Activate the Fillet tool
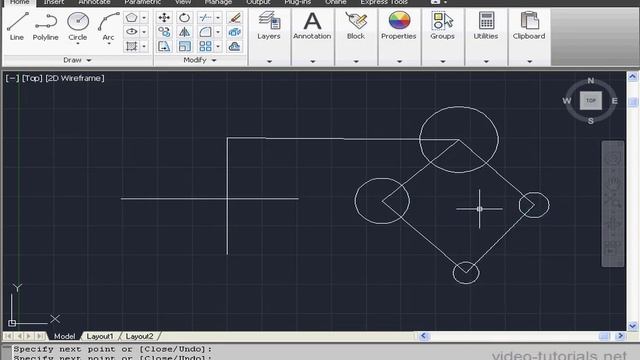Image resolution: width=640 pixels, height=360 pixels. [x=205, y=32]
